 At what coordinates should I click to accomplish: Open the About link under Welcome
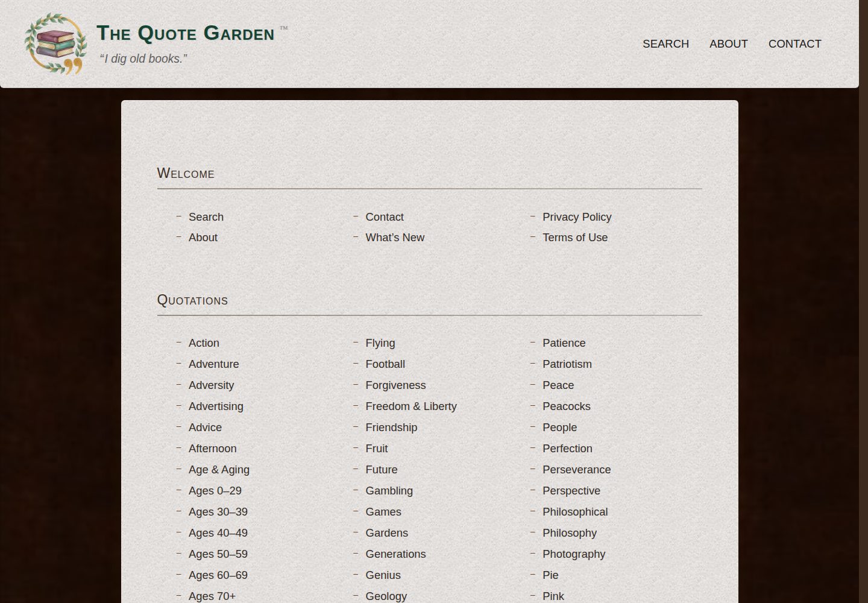(203, 238)
